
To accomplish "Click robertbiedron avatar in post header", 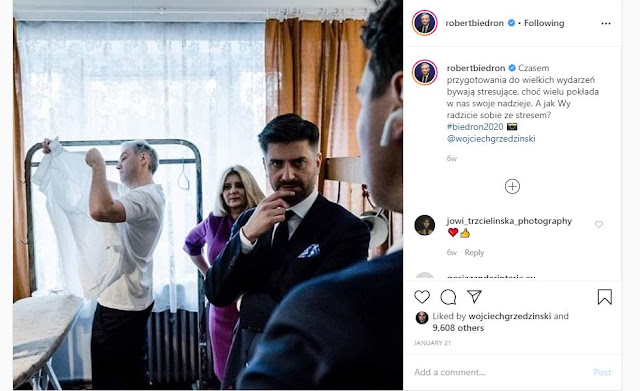I will click(x=424, y=23).
